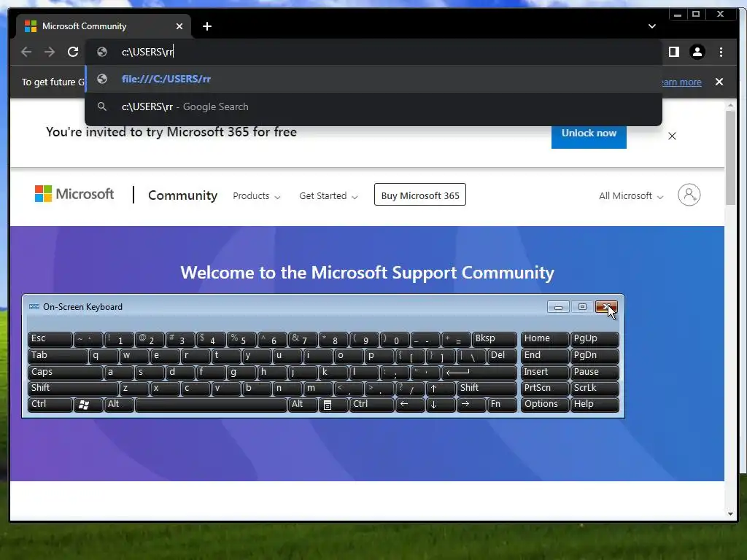
Task: Select the Google Search suggestion for c:\USERS\rr
Action: point(373,106)
